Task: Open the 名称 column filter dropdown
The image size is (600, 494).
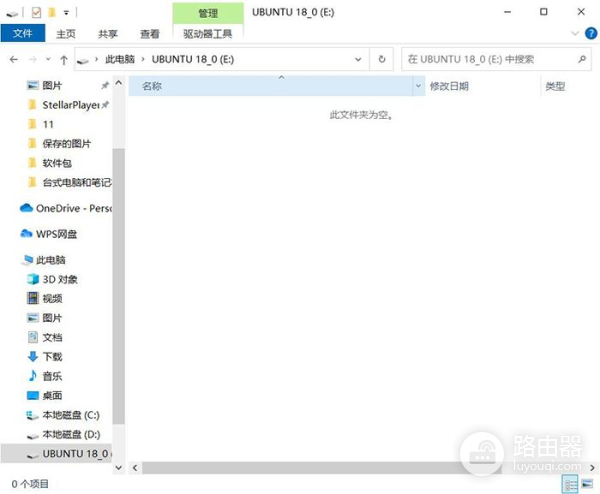Action: pos(419,86)
